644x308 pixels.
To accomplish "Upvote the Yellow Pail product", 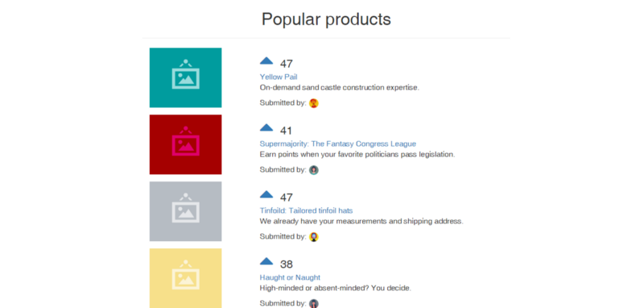I will (266, 60).
